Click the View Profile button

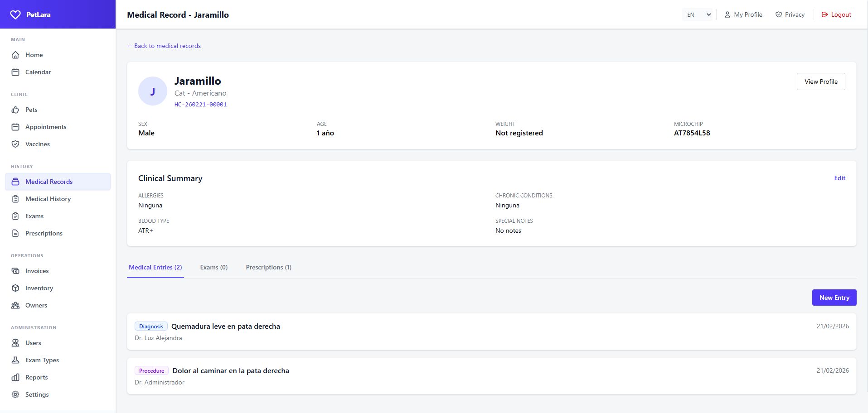[x=821, y=82]
